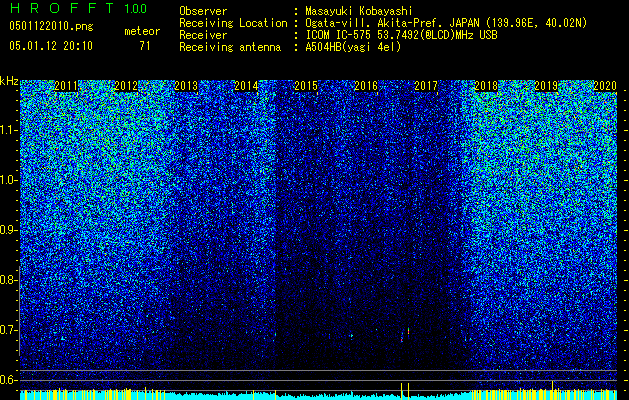Click the HROFFT program title
The height and width of the screenshot is (400, 629).
[x=62, y=8]
